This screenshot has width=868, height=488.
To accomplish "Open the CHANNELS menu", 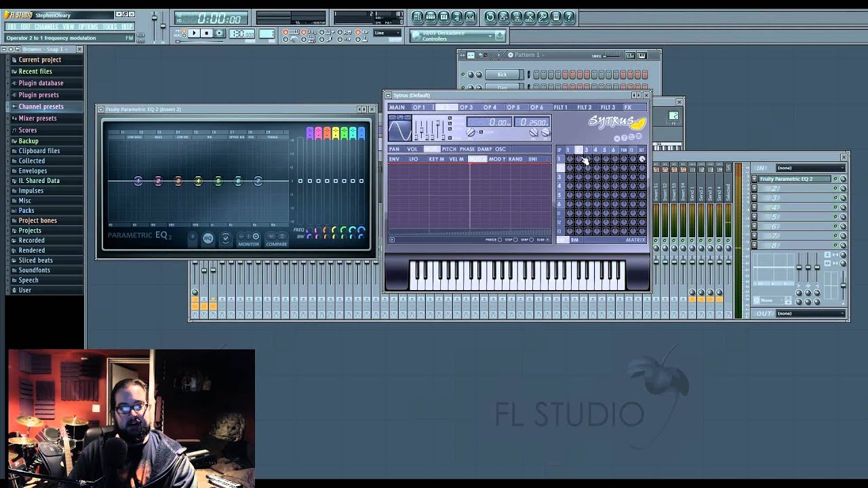I will point(47,26).
